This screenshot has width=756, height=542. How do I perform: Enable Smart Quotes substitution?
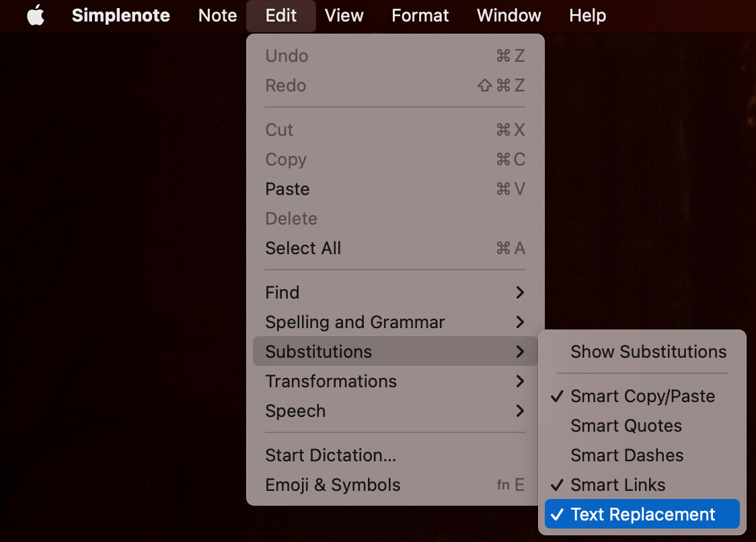click(x=642, y=426)
